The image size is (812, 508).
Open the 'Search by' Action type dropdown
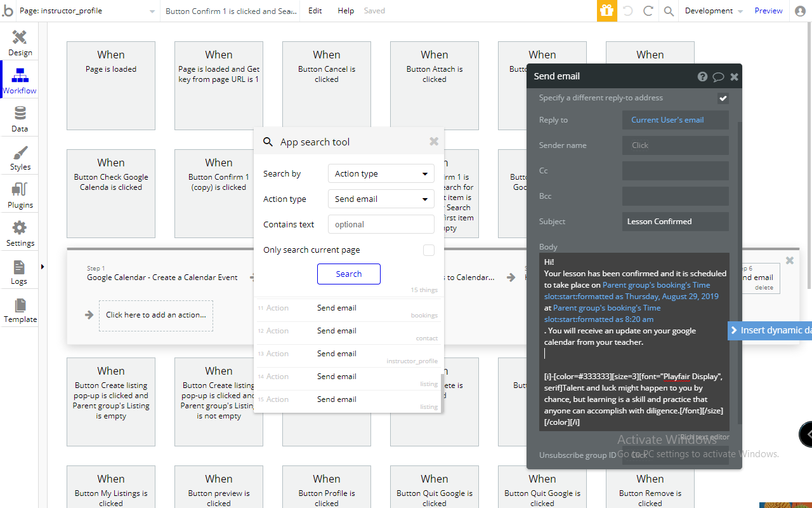pyautogui.click(x=381, y=173)
